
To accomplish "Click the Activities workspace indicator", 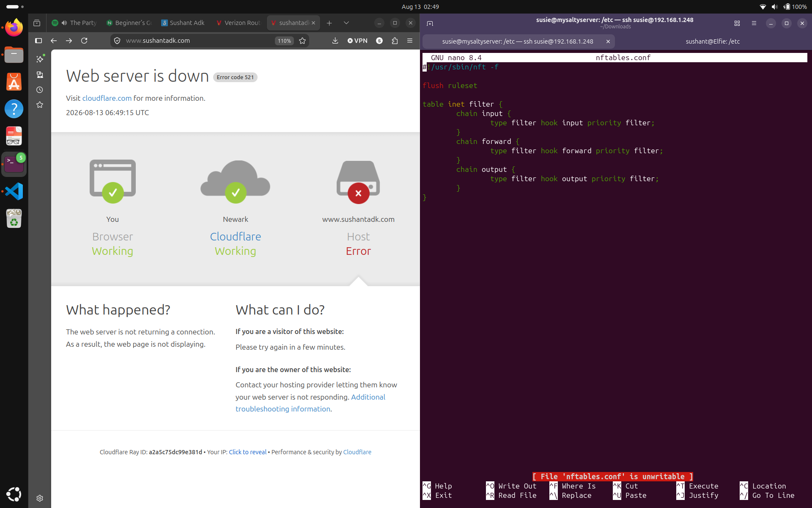I will point(15,7).
